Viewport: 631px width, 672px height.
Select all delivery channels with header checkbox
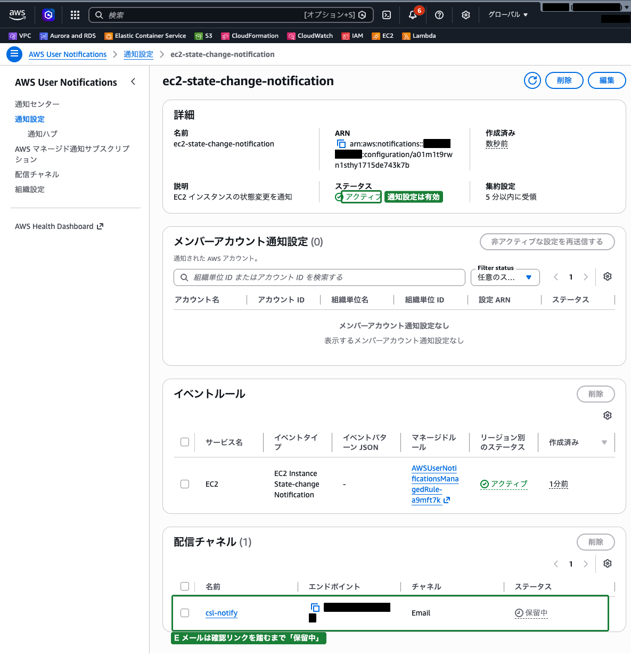click(185, 586)
